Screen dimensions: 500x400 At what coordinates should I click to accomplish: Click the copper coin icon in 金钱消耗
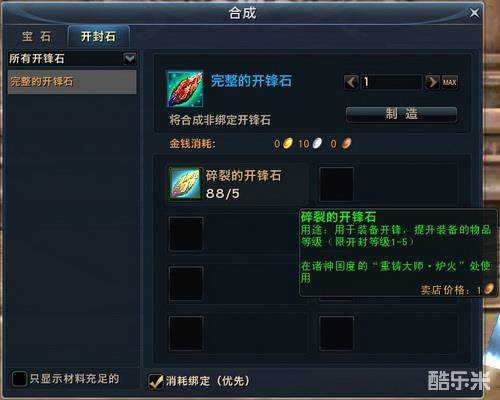[347, 144]
